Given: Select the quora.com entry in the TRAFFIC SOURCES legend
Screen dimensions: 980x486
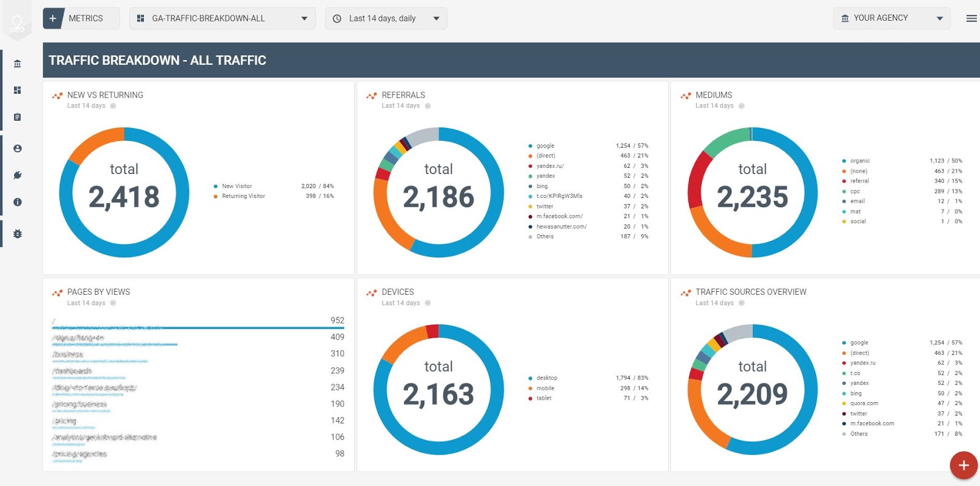Looking at the screenshot, I should click(864, 403).
